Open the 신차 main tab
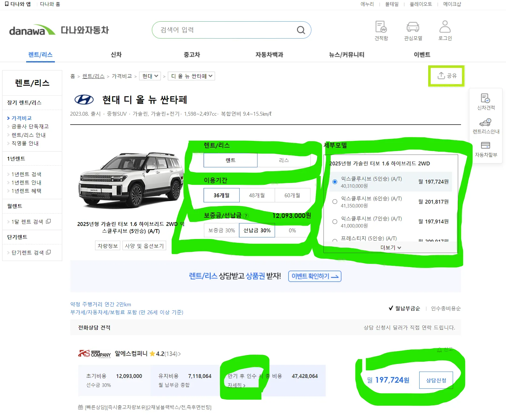The width and height of the screenshot is (506, 420). 116,54
